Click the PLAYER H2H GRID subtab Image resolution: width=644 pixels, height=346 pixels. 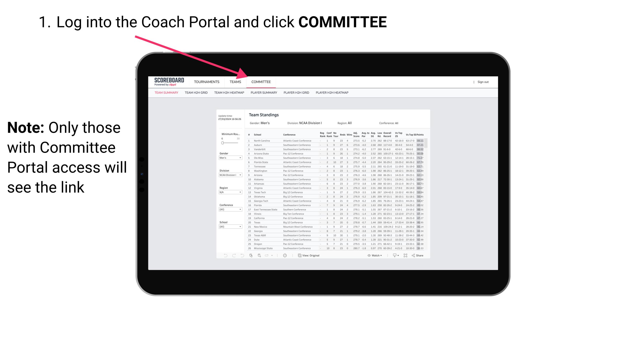pos(298,92)
